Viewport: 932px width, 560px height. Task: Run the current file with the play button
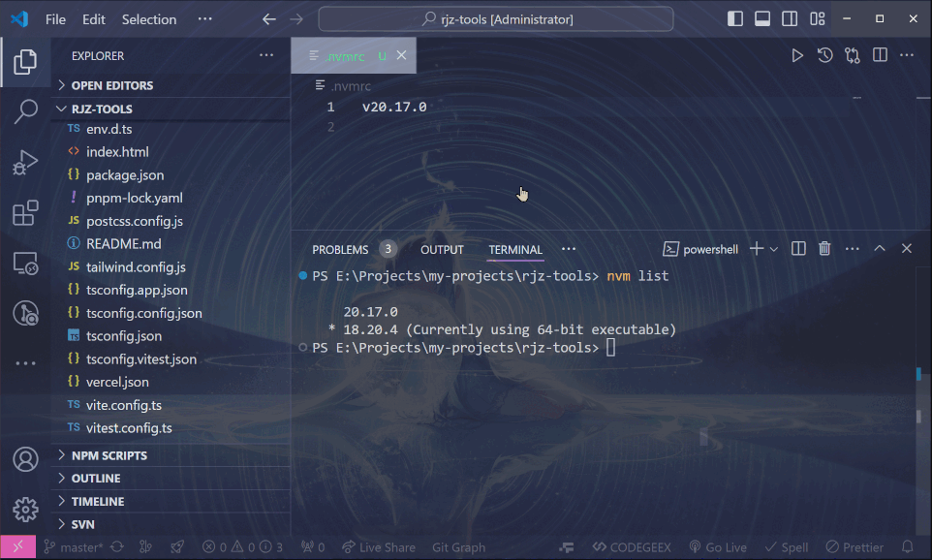[x=797, y=55]
